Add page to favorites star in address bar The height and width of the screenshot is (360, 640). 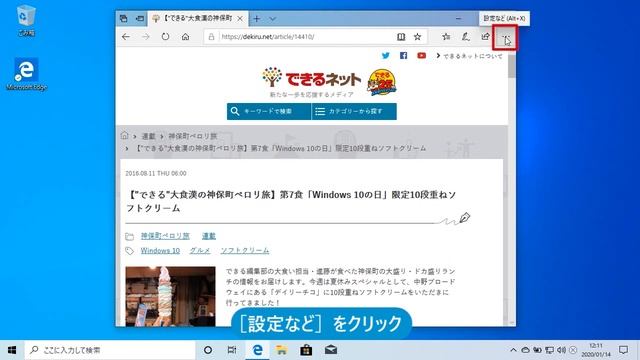(x=417, y=37)
